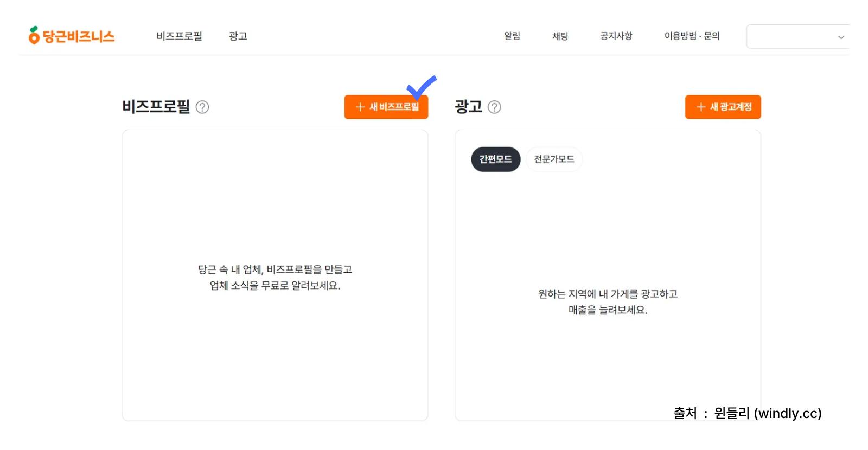Switch to 전문가모드 mode
868x450 pixels.
coord(553,159)
